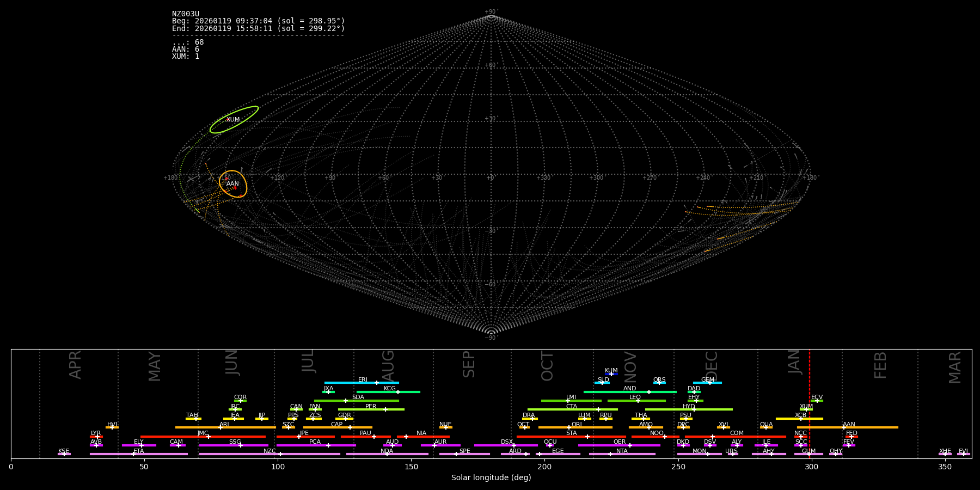Click the NZC shower label
The width and height of the screenshot is (980, 490).
[270, 451]
